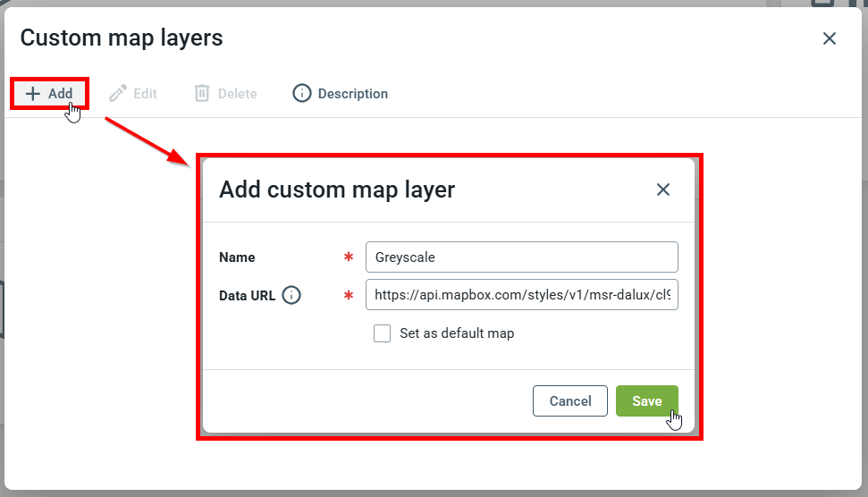Click the 'Add custom map layer' title
This screenshot has width=868, height=497.
[337, 190]
